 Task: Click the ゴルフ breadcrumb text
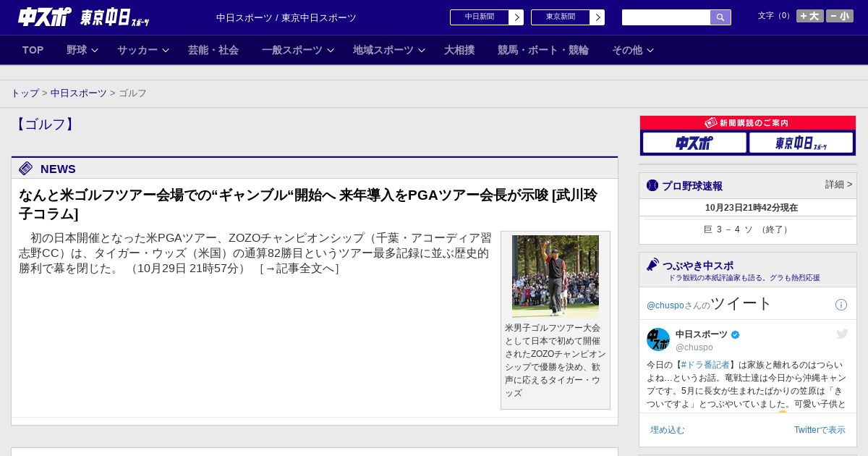pyautogui.click(x=132, y=93)
